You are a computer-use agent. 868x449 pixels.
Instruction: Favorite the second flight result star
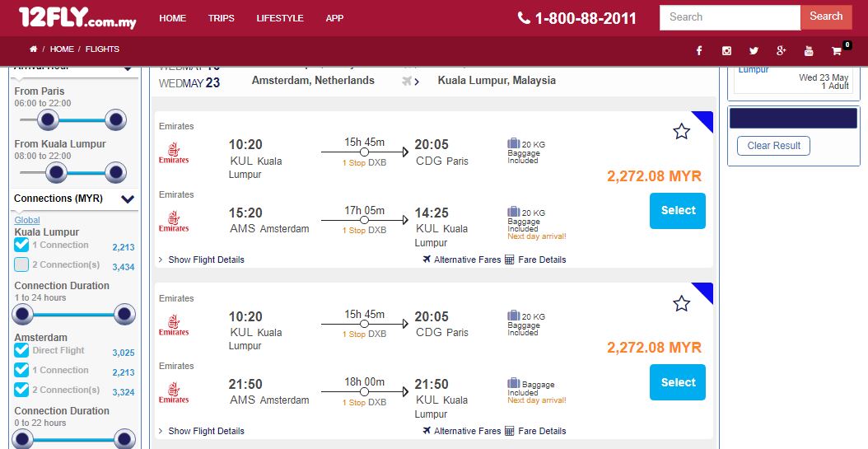(x=681, y=304)
